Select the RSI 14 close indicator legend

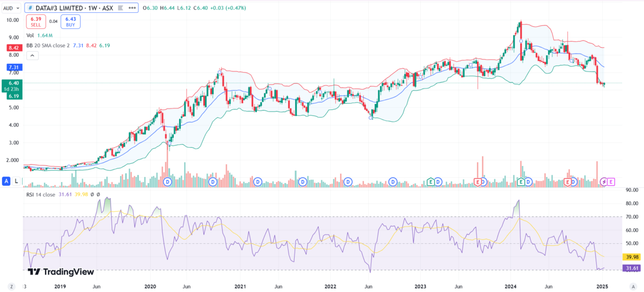[63, 194]
